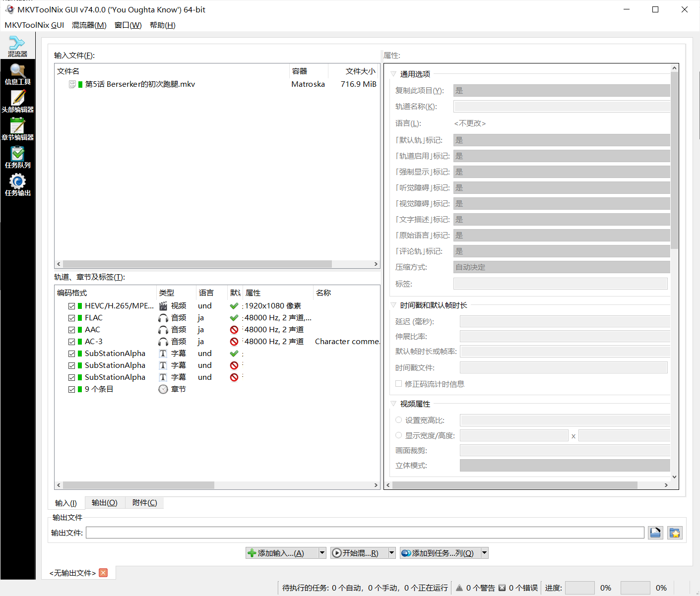This screenshot has width=700, height=596.
Task: Click the file icon next to 第5话 mkv
Action: tap(72, 84)
